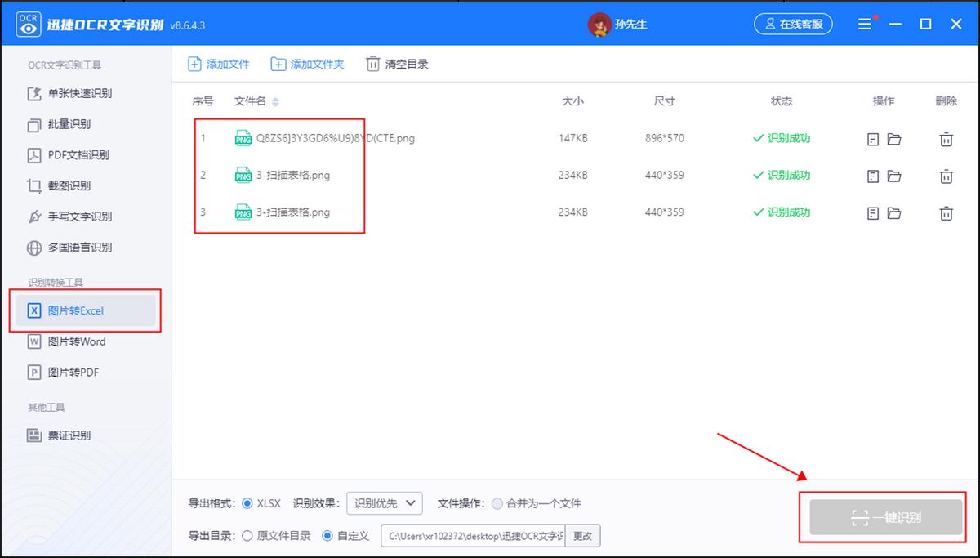The width and height of the screenshot is (980, 558).
Task: Switch to the 图片转Excel tab
Action: pos(78,310)
